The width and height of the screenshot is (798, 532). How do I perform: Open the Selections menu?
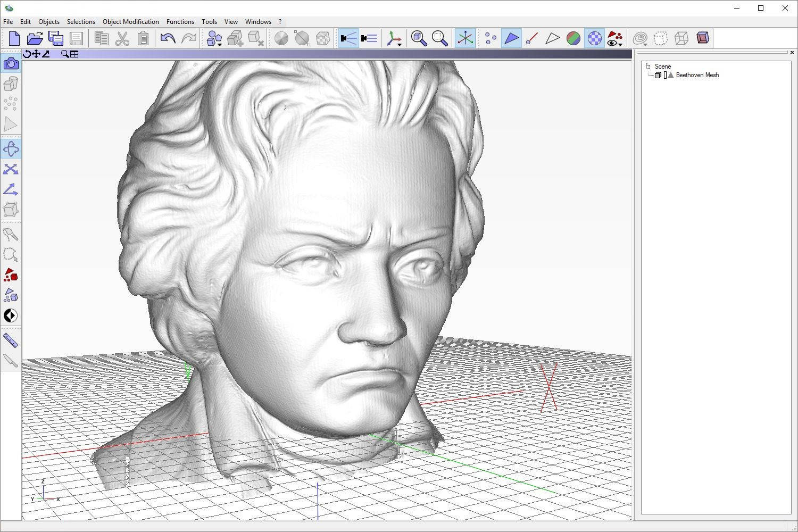coord(81,22)
